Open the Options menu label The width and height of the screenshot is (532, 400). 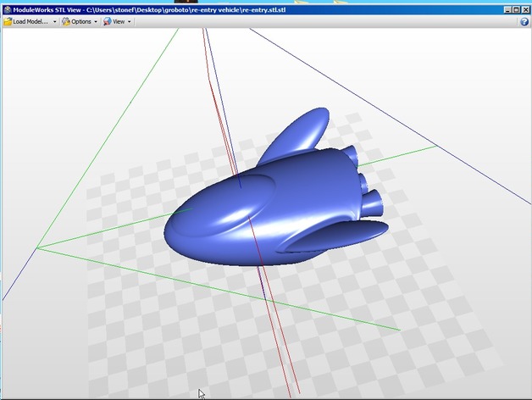(81, 21)
